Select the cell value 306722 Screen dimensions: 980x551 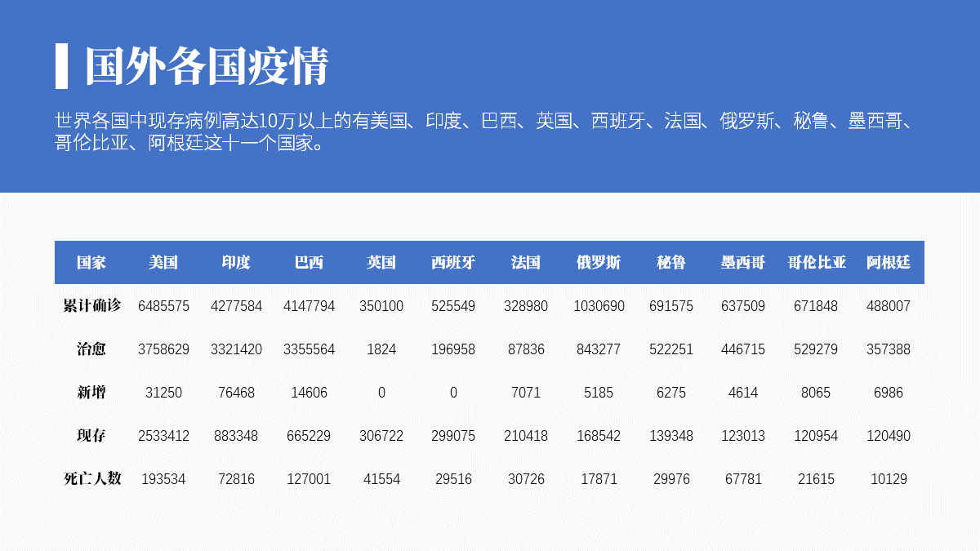pos(381,436)
